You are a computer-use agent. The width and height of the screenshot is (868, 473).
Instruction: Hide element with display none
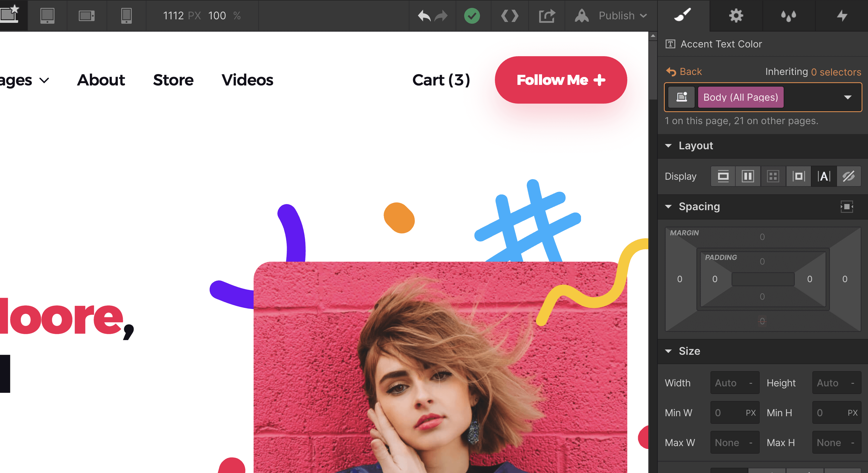tap(849, 176)
